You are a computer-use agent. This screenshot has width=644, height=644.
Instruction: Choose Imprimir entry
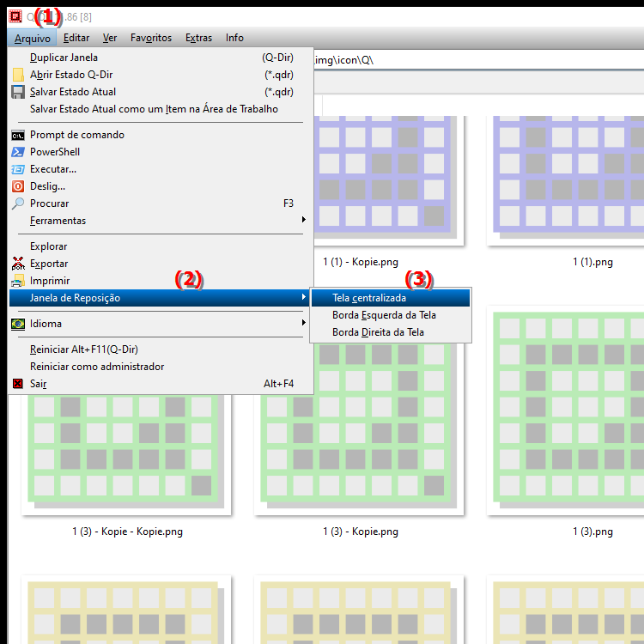(x=161, y=281)
